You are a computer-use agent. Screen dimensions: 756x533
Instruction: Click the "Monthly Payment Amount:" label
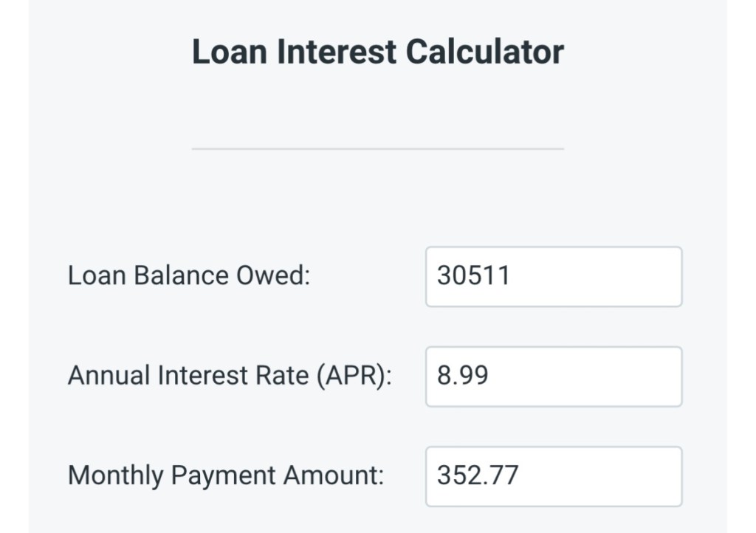tap(226, 476)
